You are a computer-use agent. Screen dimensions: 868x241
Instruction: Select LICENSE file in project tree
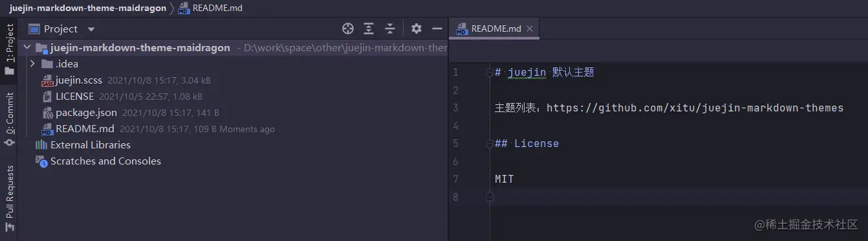click(x=74, y=97)
